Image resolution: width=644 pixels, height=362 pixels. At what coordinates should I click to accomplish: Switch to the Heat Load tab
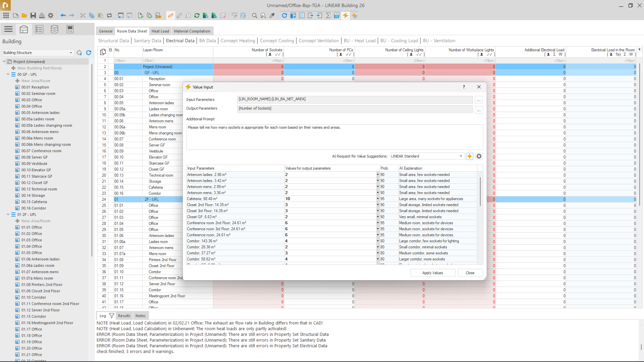click(160, 31)
